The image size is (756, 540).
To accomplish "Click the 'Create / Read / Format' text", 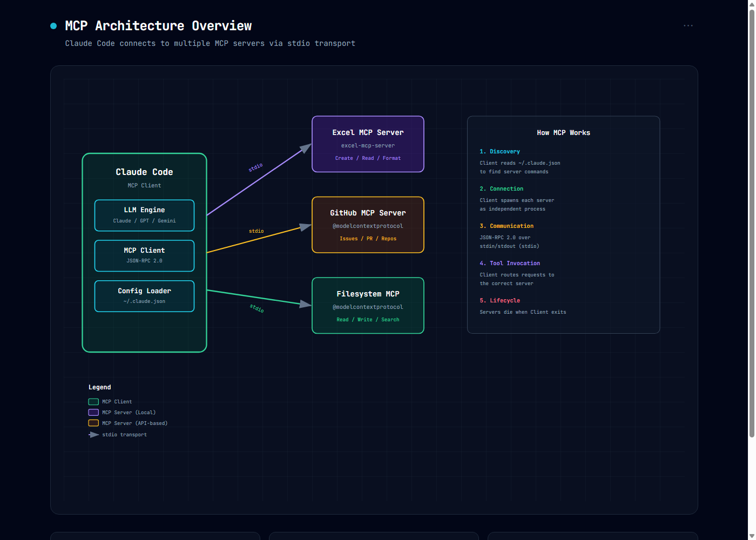I will tap(368, 158).
